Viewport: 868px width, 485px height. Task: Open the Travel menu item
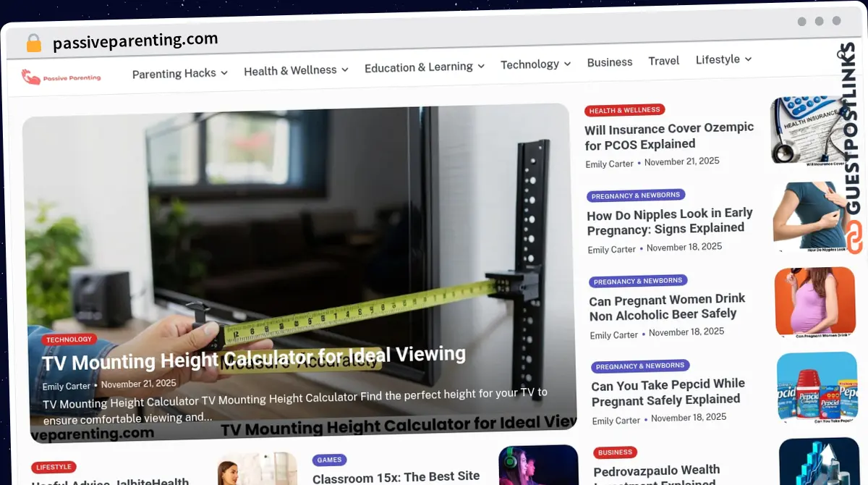coord(663,61)
